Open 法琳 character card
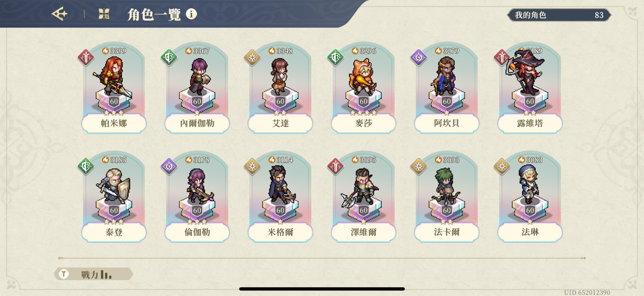 pyautogui.click(x=530, y=196)
